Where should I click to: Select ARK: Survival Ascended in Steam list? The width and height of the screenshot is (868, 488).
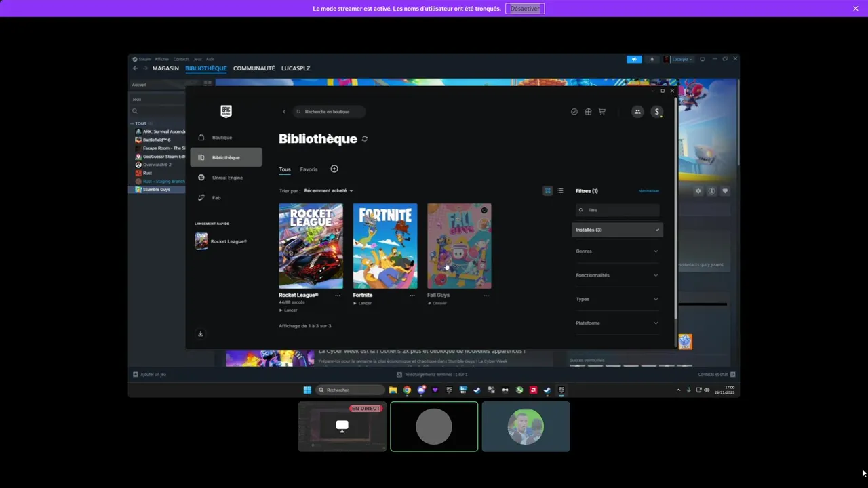(x=161, y=131)
